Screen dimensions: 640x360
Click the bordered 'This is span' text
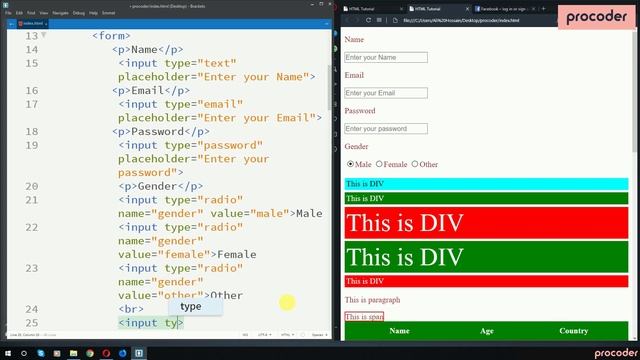click(x=364, y=317)
